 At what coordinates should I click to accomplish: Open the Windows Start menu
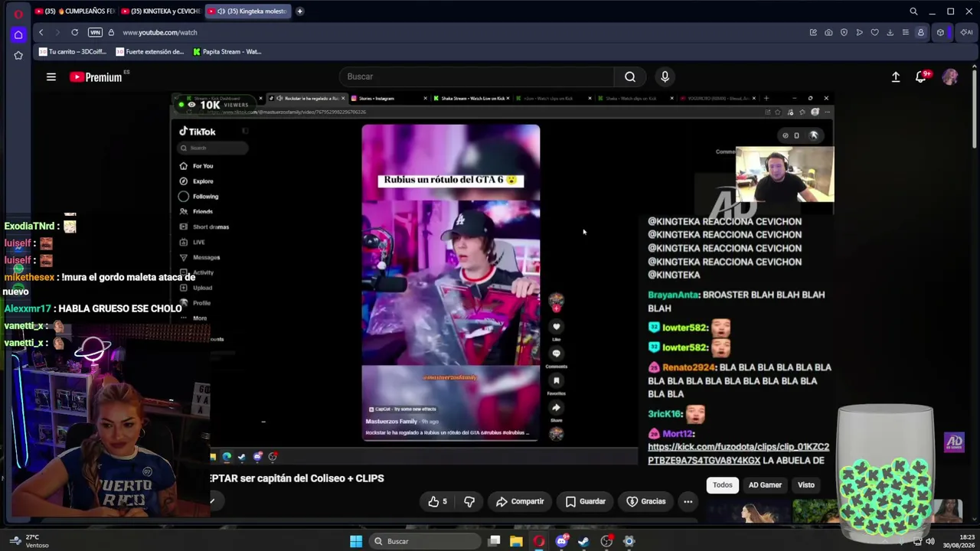pyautogui.click(x=356, y=541)
